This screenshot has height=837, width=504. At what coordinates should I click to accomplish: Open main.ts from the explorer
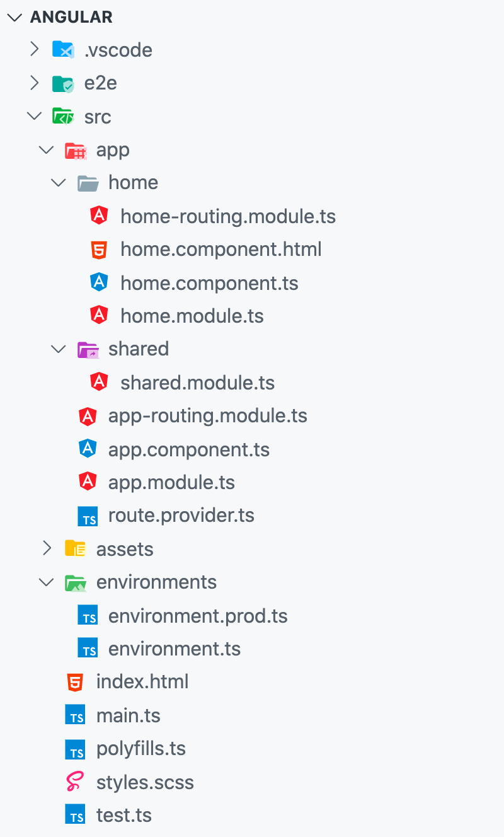pos(129,715)
